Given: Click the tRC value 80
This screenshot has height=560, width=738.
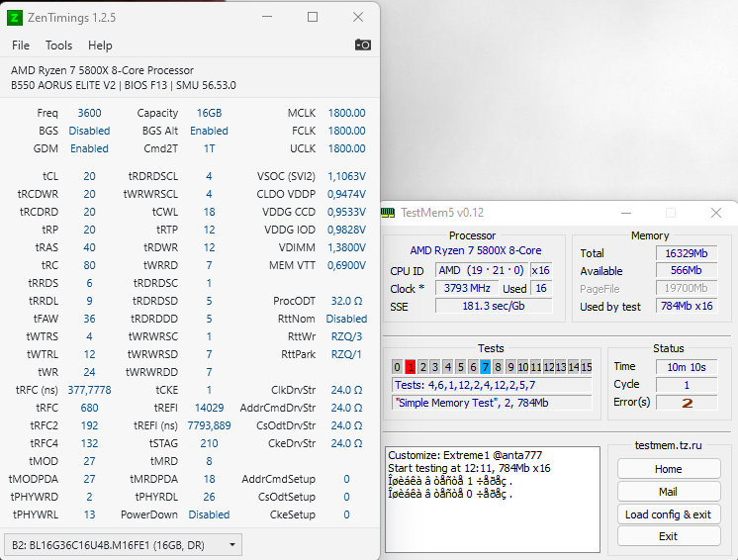Looking at the screenshot, I should [x=89, y=265].
